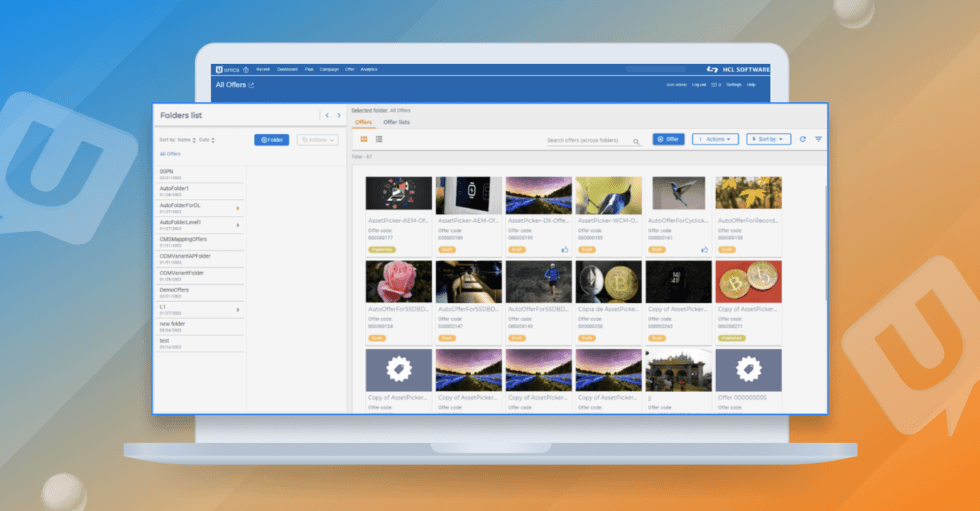
Task: Open the Sort by dropdown
Action: (768, 139)
